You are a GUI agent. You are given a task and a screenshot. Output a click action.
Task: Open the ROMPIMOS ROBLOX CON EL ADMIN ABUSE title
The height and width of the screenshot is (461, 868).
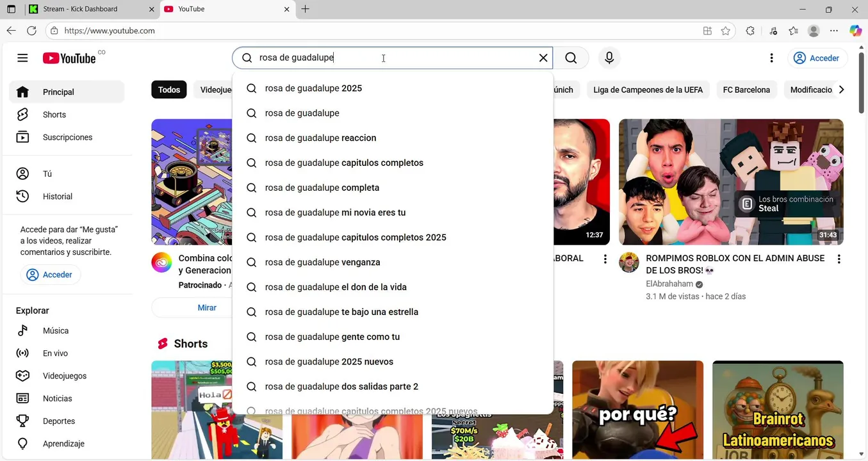click(735, 264)
